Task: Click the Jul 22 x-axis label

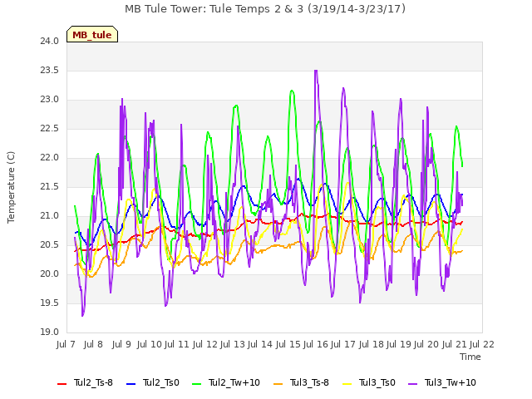Action: coord(482,345)
